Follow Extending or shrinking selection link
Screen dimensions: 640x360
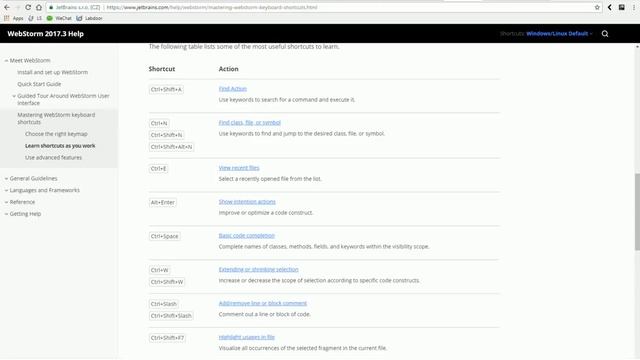click(258, 269)
